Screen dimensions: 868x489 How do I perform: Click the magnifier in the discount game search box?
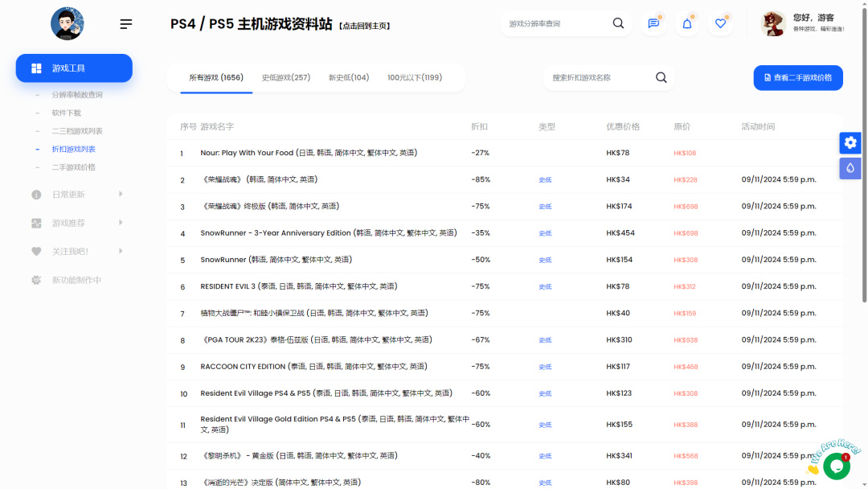pos(661,77)
